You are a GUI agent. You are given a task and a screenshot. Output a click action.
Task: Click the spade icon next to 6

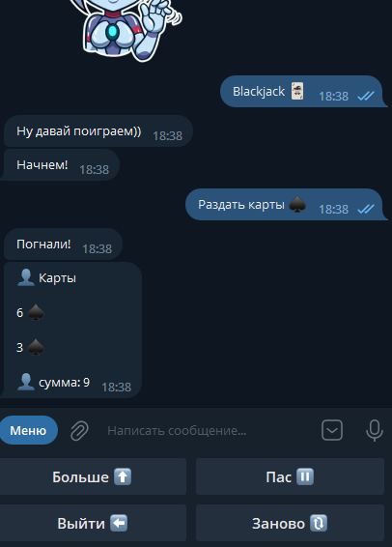(36, 313)
